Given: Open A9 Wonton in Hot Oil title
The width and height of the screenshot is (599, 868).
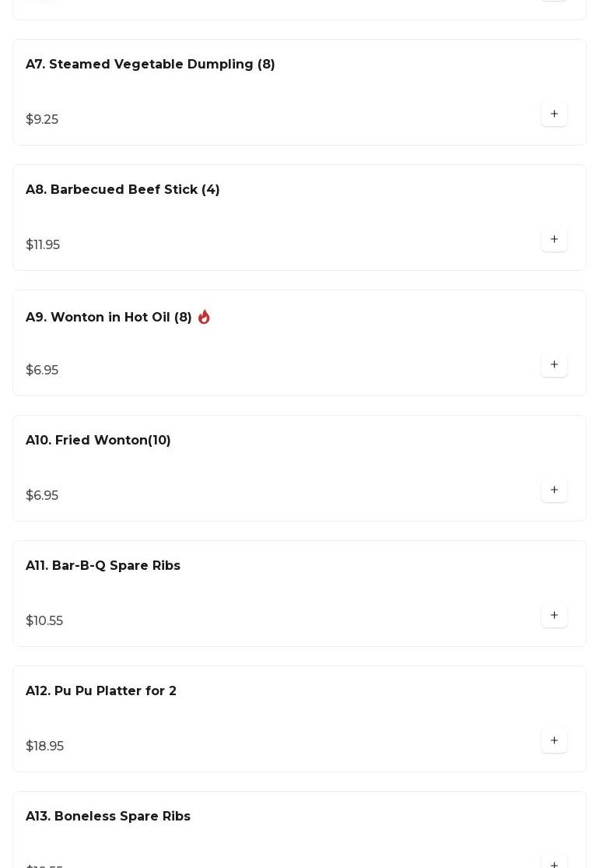Looking at the screenshot, I should pos(109,318).
